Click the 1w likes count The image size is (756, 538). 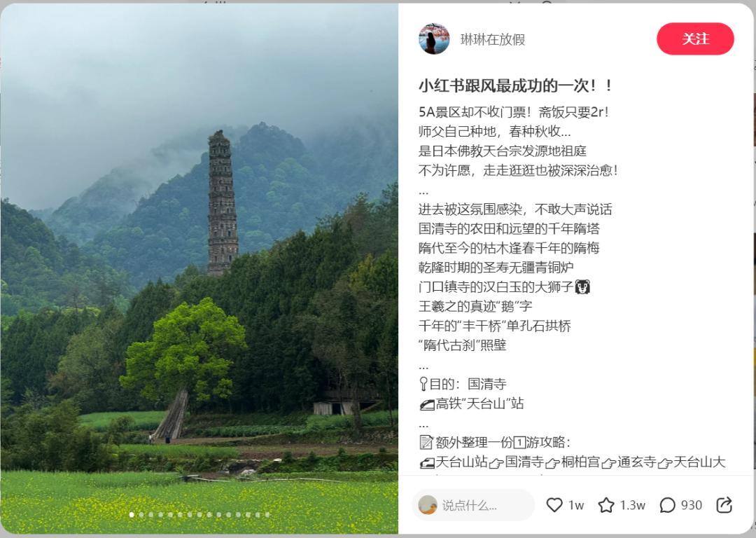pos(576,505)
